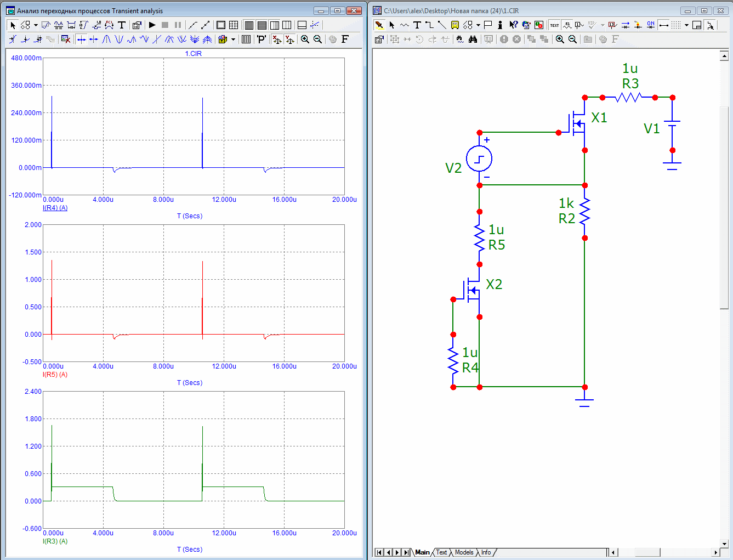Click the Zoom out icon in schematic window
Screen dimensions: 733x560
click(572, 39)
